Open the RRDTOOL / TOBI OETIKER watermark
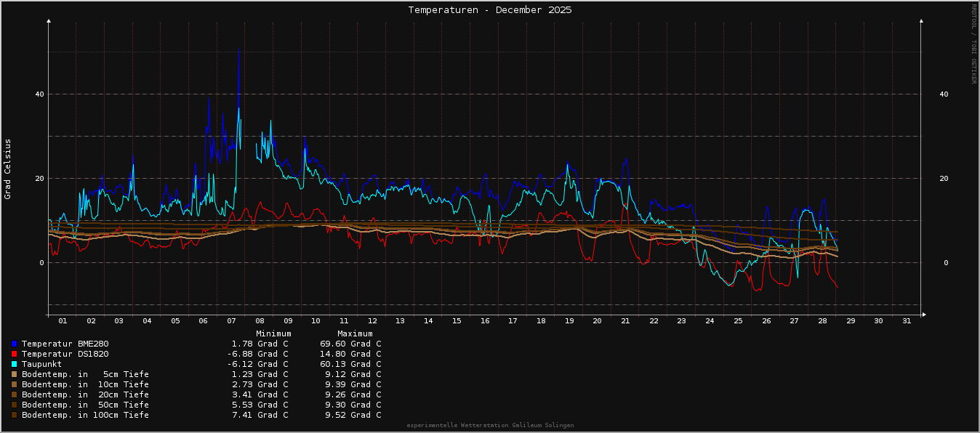980x433 pixels. (x=973, y=44)
